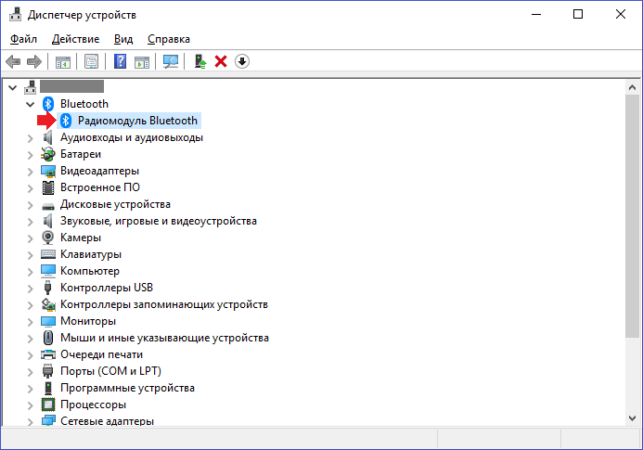The image size is (643, 450).
Task: Select the Компьютер category
Action: click(x=90, y=271)
